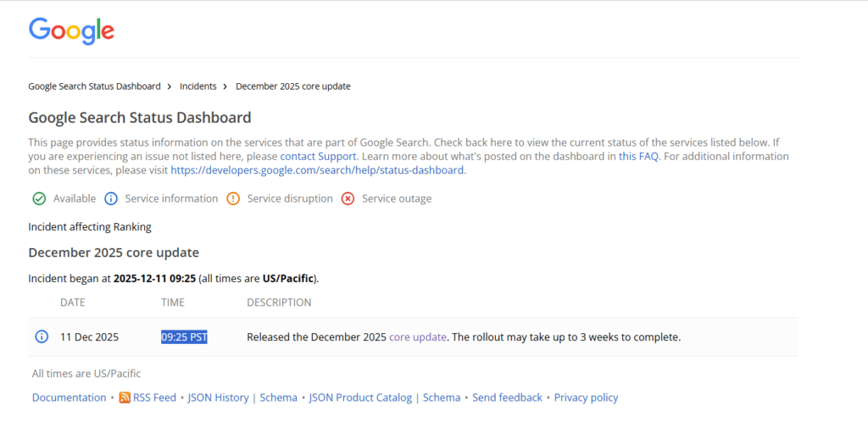Open the Documentation footer link
868x422 pixels.
tap(70, 397)
